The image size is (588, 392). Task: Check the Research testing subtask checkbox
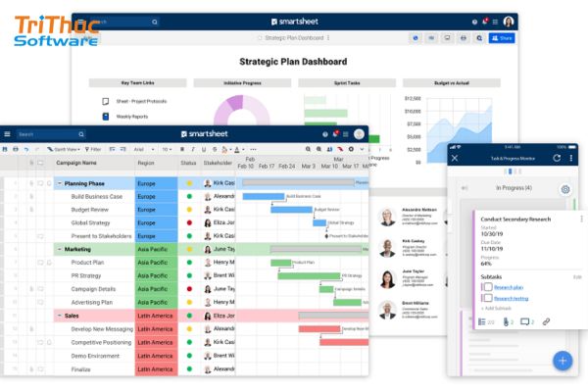tap(487, 298)
